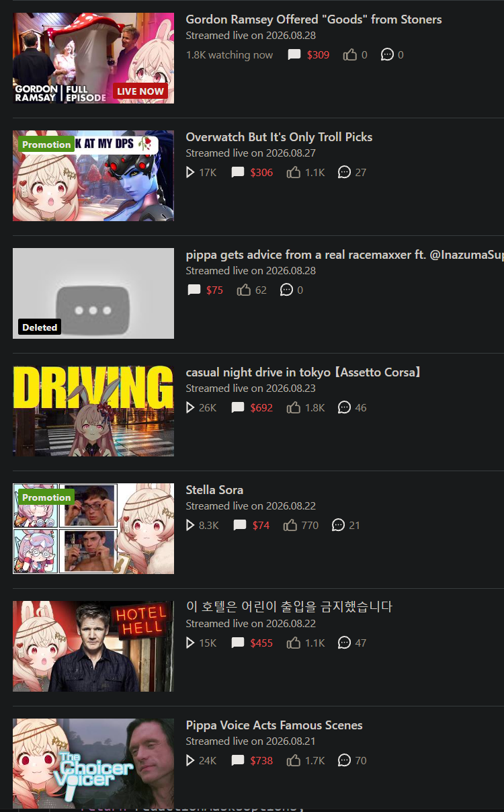This screenshot has height=812, width=504.
Task: Open the Stella Sora stream title
Action: pos(214,490)
